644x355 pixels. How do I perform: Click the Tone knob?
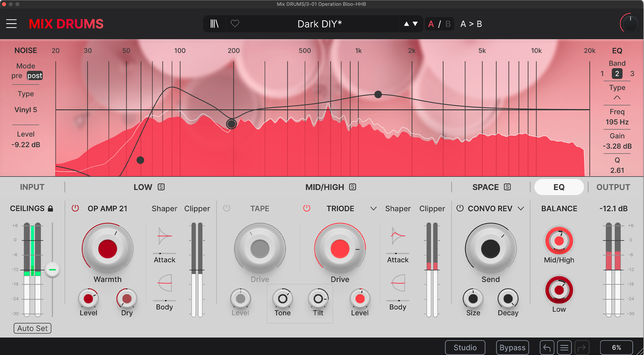[282, 298]
